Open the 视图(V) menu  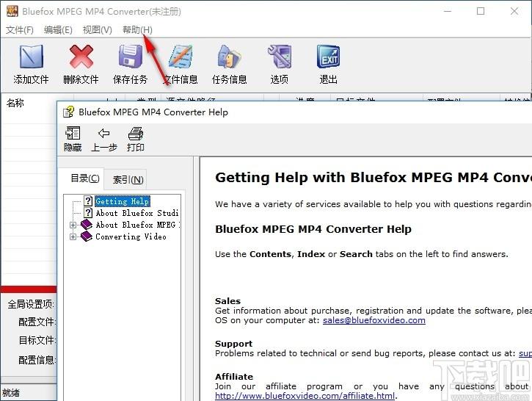point(98,30)
